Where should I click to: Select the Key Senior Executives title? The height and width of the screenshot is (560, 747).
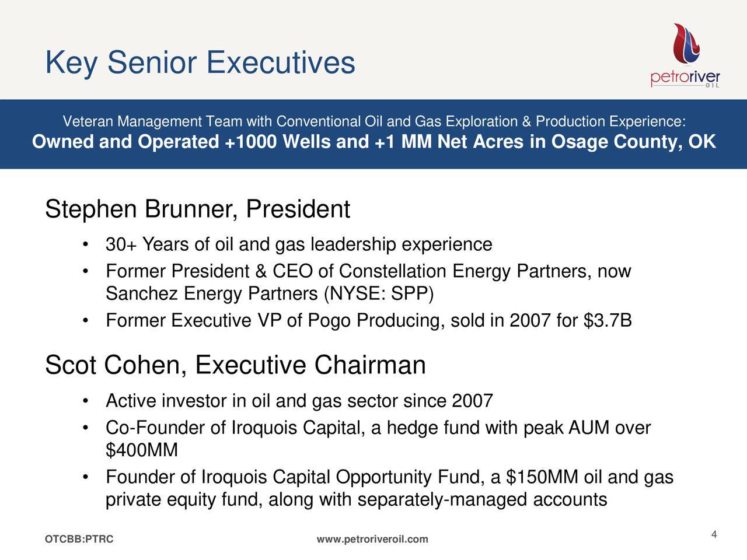200,62
